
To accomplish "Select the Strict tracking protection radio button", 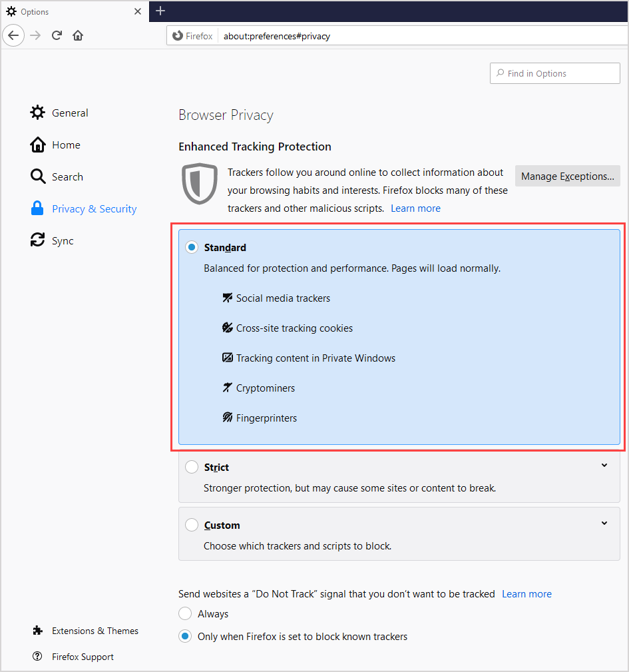I will (192, 467).
